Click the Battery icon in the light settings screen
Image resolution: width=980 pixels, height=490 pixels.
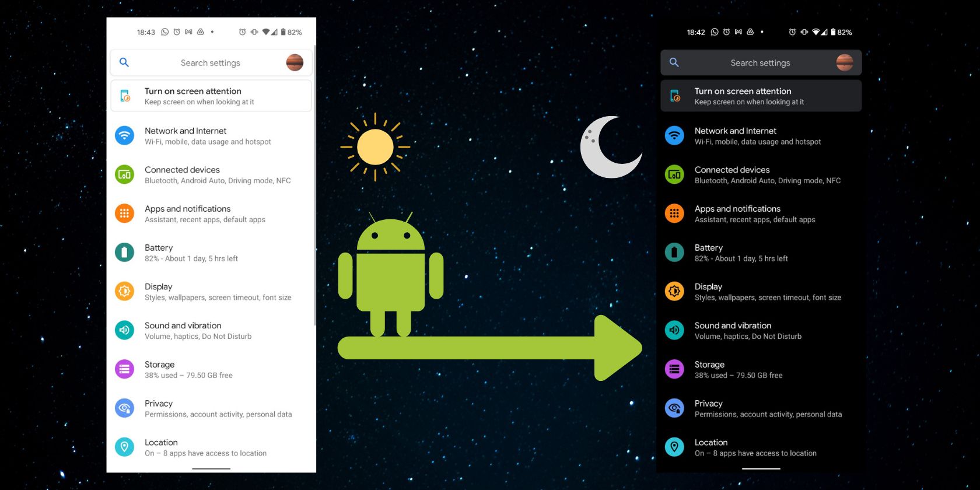(x=124, y=253)
